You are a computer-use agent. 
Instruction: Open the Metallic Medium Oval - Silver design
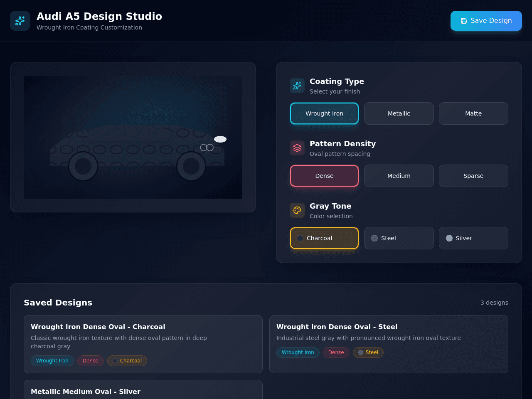click(143, 390)
